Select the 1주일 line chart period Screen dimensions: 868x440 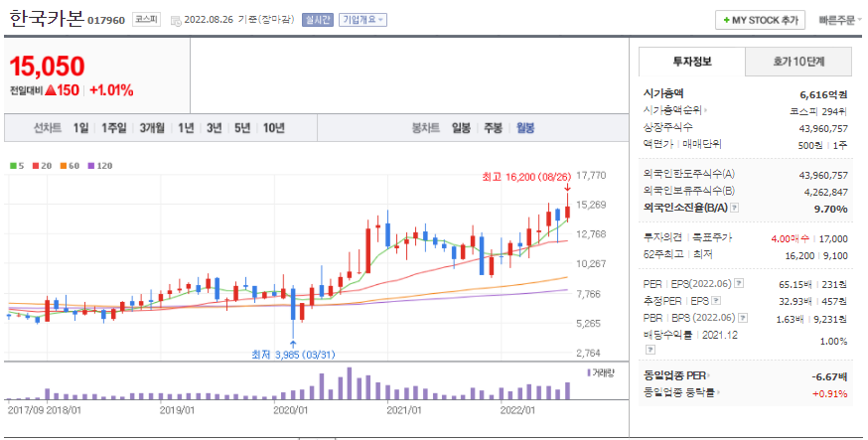coord(113,128)
